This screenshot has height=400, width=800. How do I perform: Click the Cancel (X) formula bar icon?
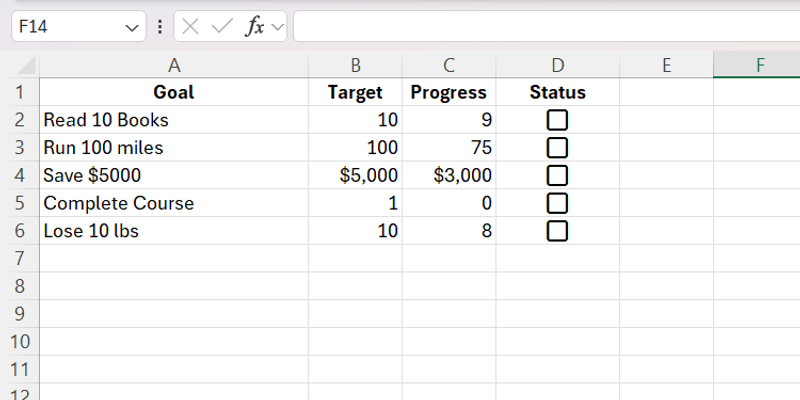(x=191, y=27)
